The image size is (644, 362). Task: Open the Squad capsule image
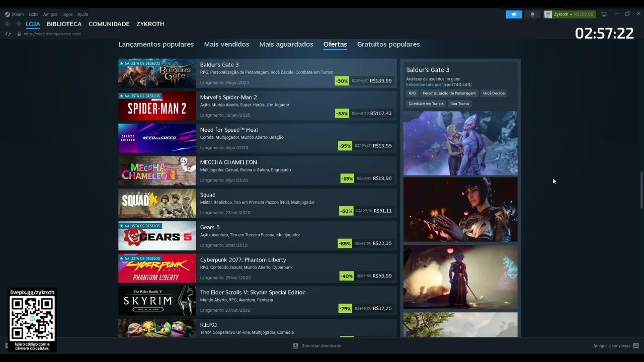point(157,203)
